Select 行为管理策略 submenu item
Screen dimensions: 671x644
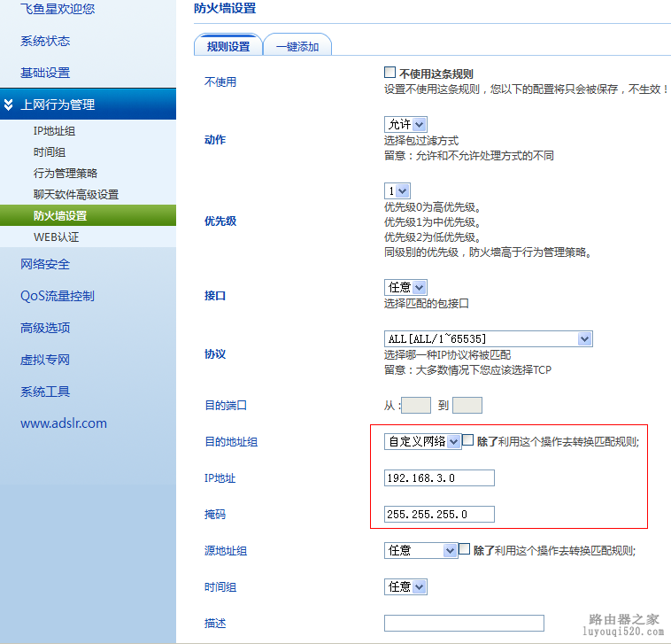tap(66, 173)
